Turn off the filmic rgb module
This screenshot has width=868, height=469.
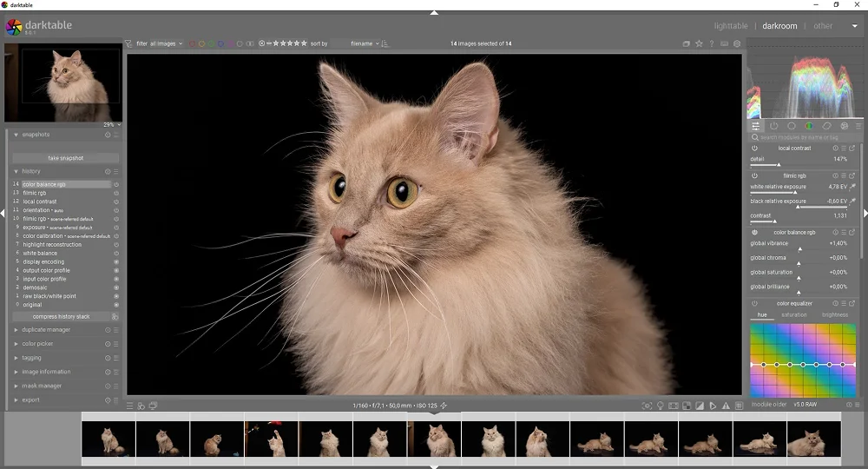click(754, 175)
